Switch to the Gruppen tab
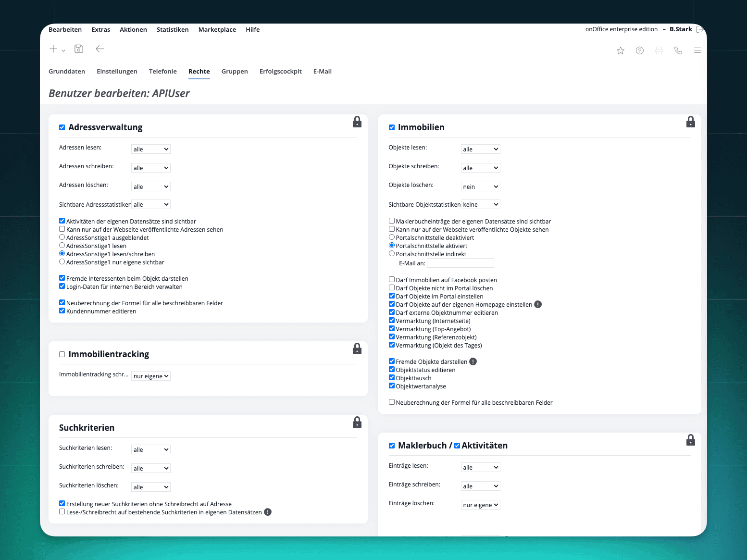The image size is (747, 560). 235,72
